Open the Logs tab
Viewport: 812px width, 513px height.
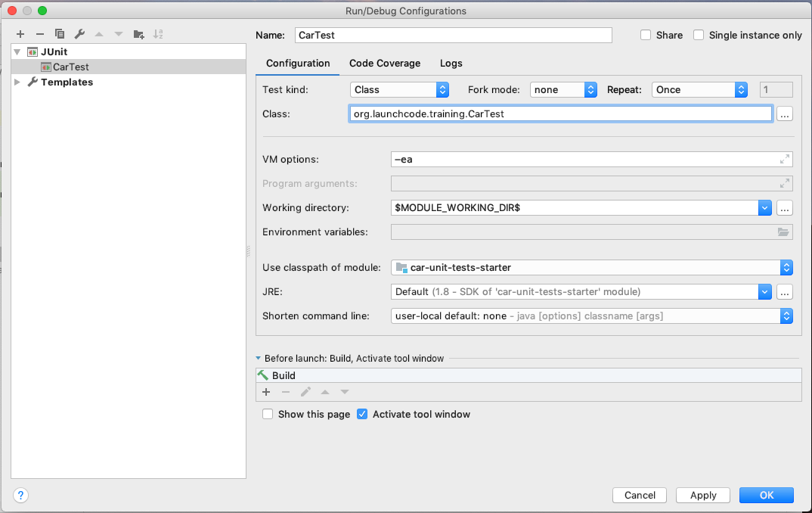pyautogui.click(x=451, y=64)
